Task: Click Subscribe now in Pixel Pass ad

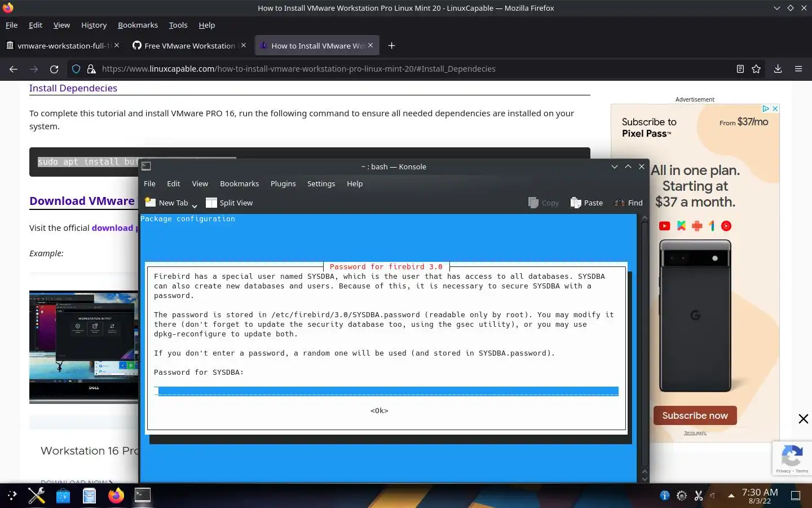Action: tap(695, 415)
